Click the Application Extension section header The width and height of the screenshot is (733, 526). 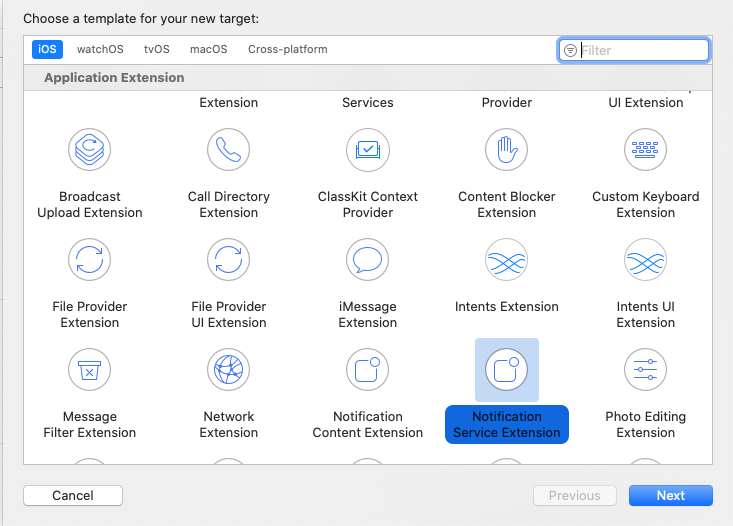point(114,78)
